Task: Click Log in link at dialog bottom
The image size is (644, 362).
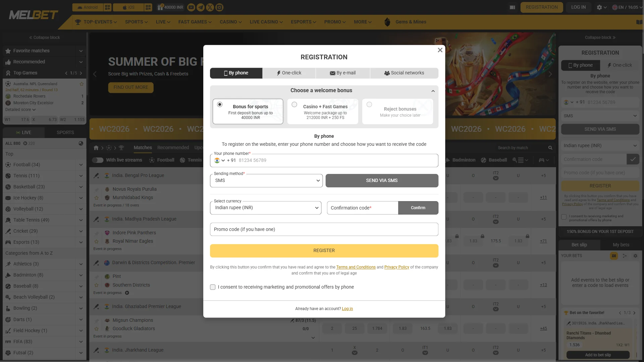Action: (347, 309)
